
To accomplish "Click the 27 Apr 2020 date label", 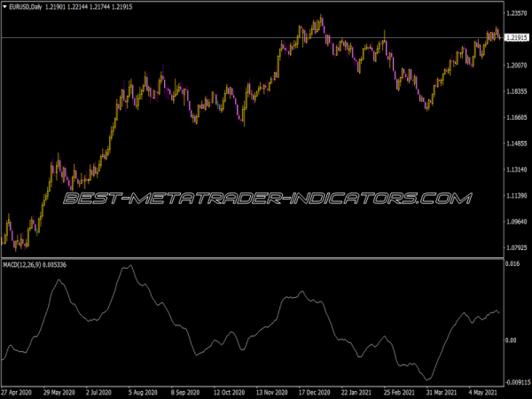I will (17, 393).
